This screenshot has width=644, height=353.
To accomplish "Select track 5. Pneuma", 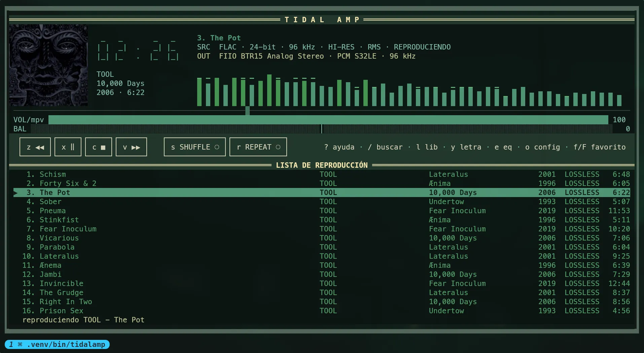I will tap(322, 211).
